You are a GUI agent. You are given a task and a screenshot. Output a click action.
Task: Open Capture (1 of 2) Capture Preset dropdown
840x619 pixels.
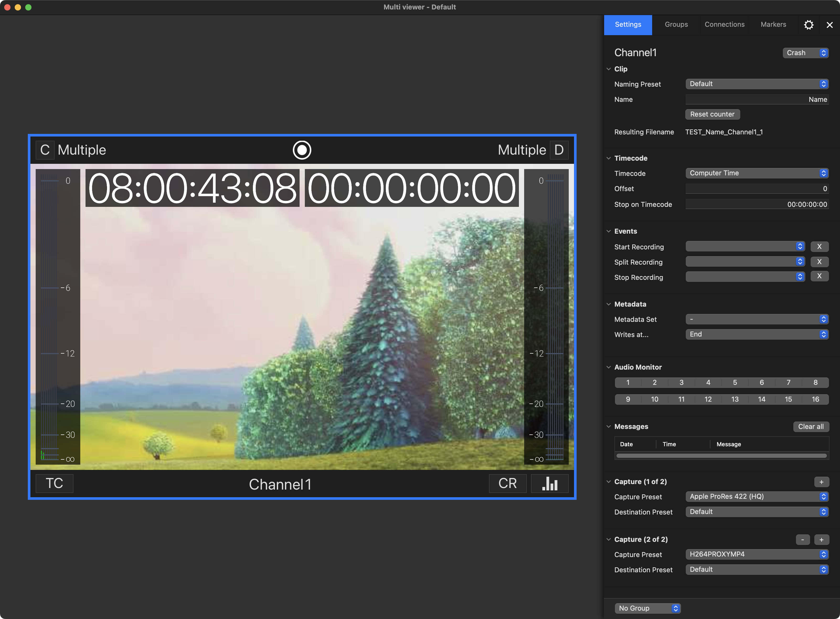tap(757, 496)
